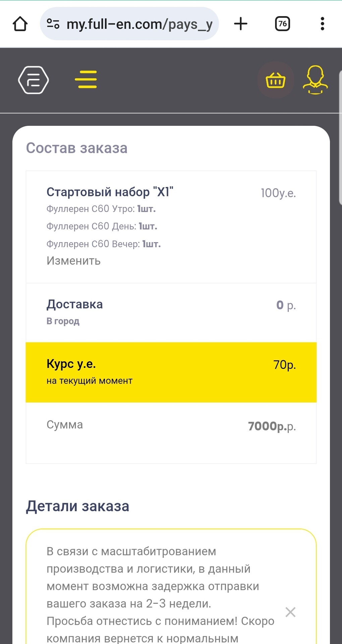Viewport: 342px width, 644px height.
Task: Open site info icon in address bar
Action: pyautogui.click(x=53, y=24)
